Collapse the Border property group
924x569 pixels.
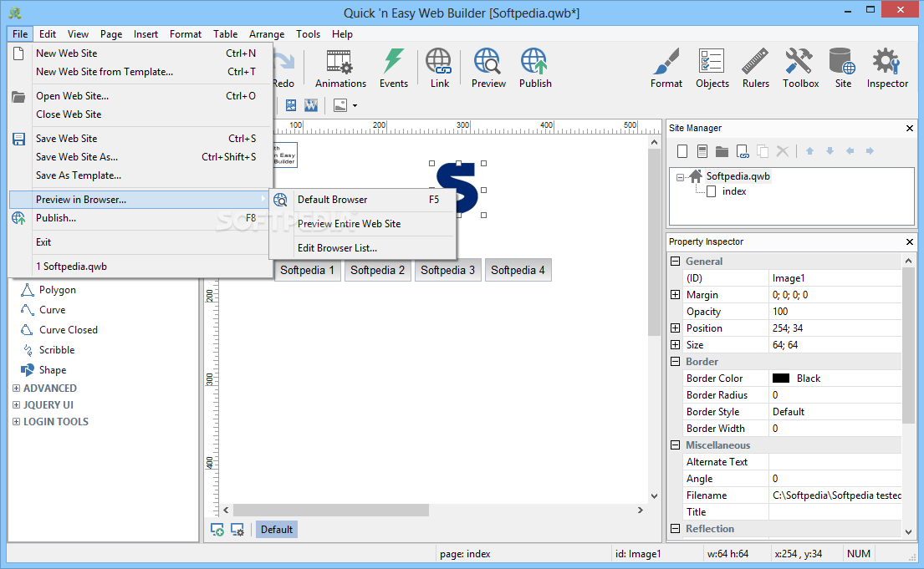tap(676, 362)
